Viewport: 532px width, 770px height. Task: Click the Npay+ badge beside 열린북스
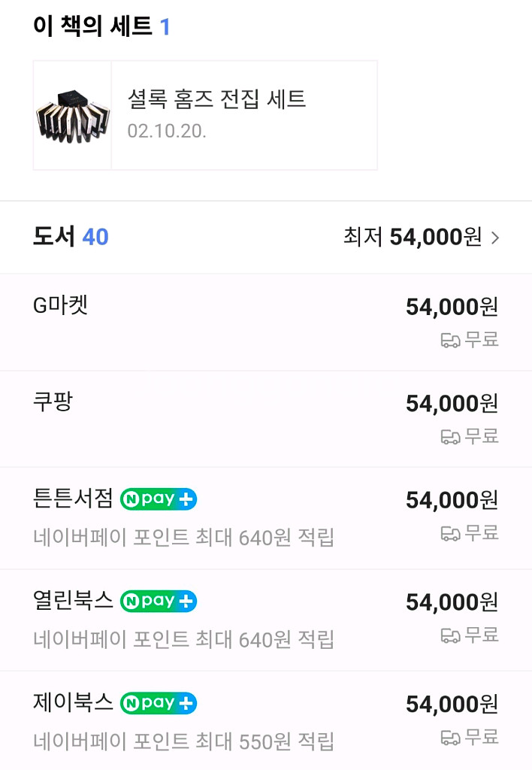click(158, 601)
